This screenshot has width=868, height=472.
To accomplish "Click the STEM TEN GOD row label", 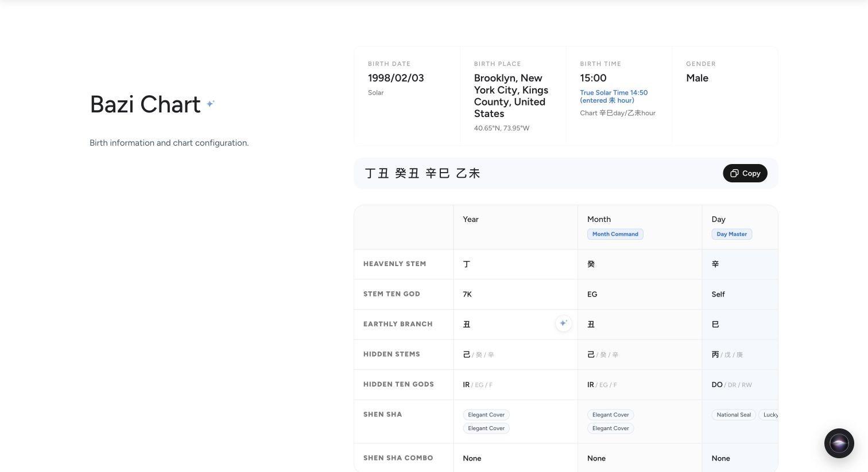I will (x=392, y=294).
